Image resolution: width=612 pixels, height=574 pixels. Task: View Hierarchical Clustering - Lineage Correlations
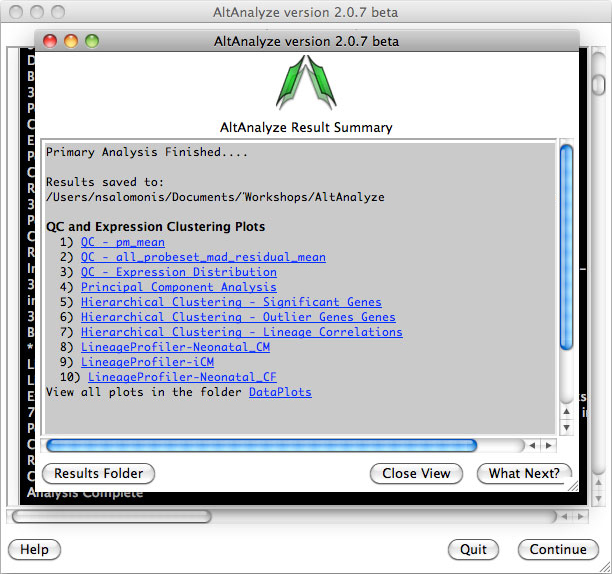(x=242, y=332)
